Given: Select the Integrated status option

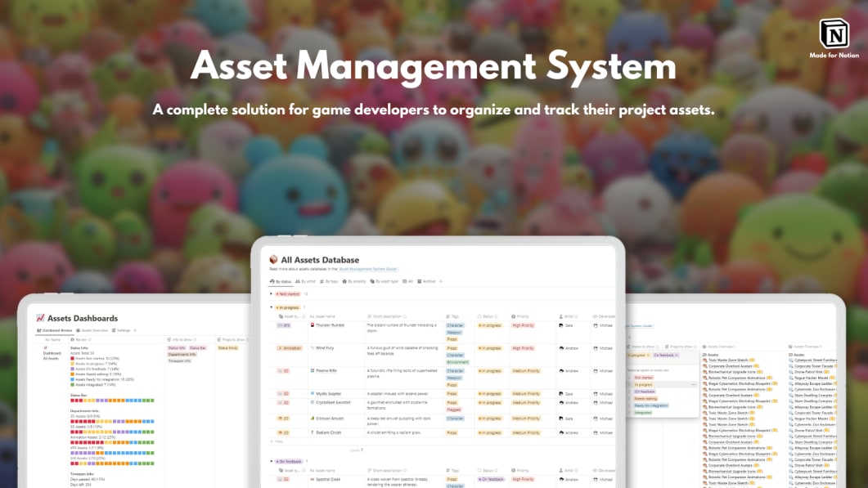Looking at the screenshot, I should point(643,413).
